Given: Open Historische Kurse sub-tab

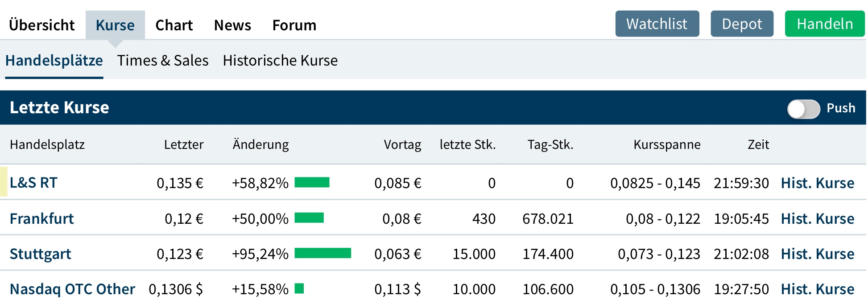Looking at the screenshot, I should tap(280, 60).
